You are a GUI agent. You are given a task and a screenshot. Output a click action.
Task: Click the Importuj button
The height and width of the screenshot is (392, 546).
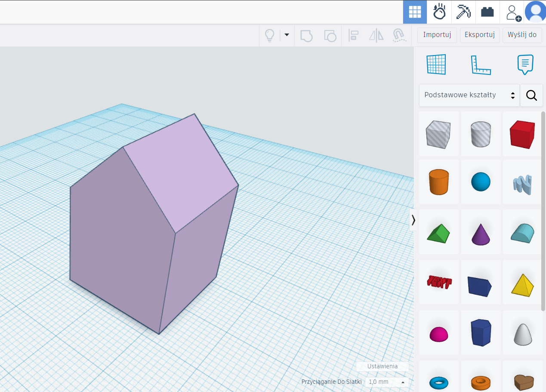[x=437, y=35]
